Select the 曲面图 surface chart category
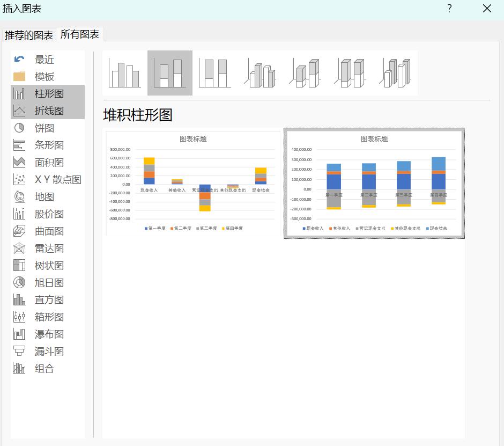 pyautogui.click(x=48, y=231)
